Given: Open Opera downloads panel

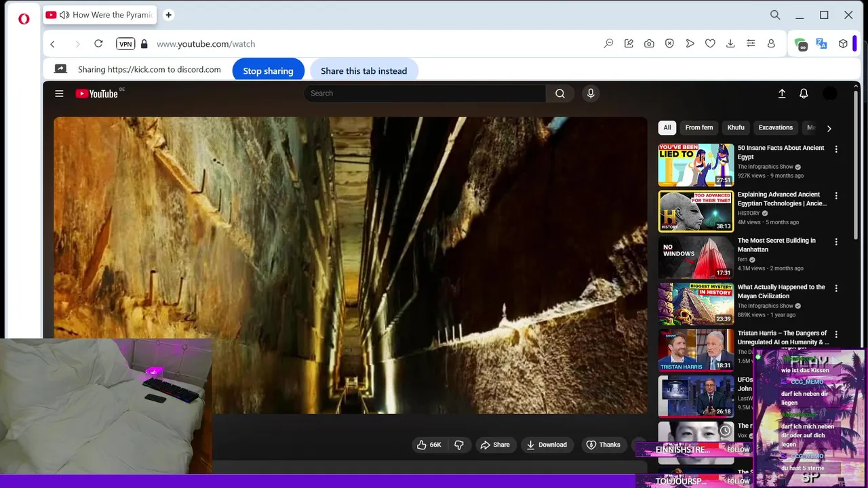Looking at the screenshot, I should 730,43.
